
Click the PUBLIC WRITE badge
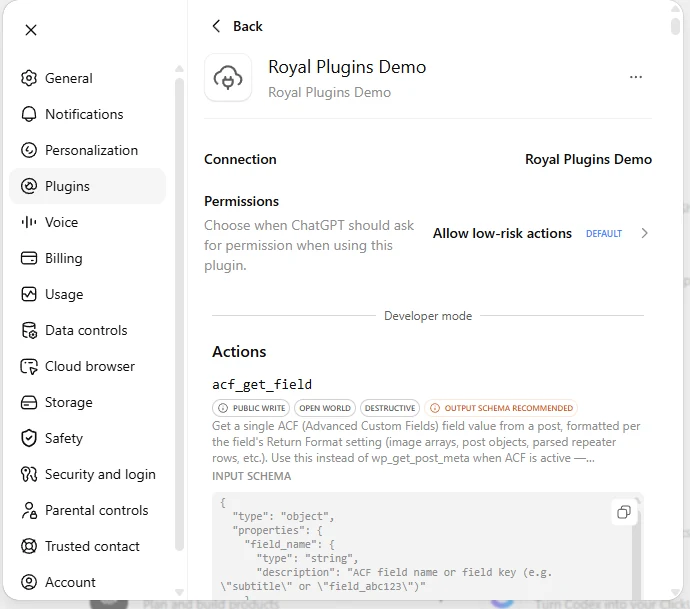[251, 408]
